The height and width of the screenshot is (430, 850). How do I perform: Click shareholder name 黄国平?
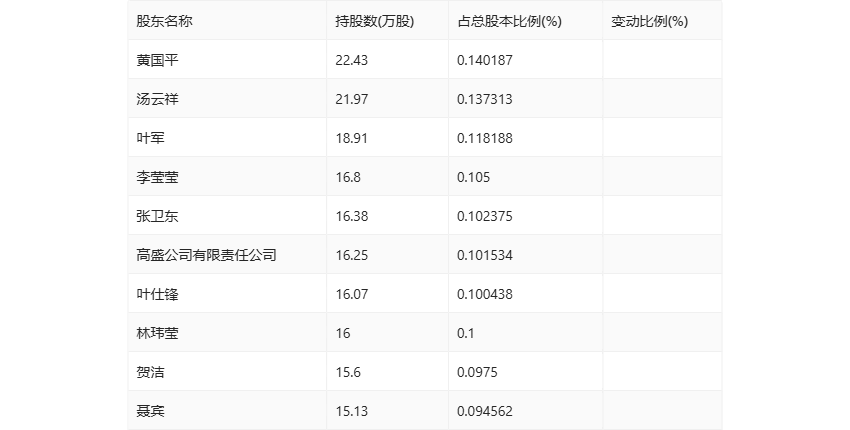[157, 60]
